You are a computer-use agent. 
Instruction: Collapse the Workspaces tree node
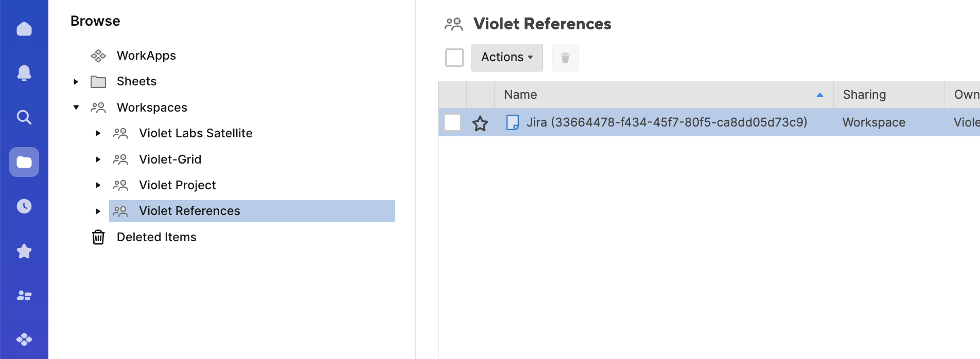tap(76, 107)
